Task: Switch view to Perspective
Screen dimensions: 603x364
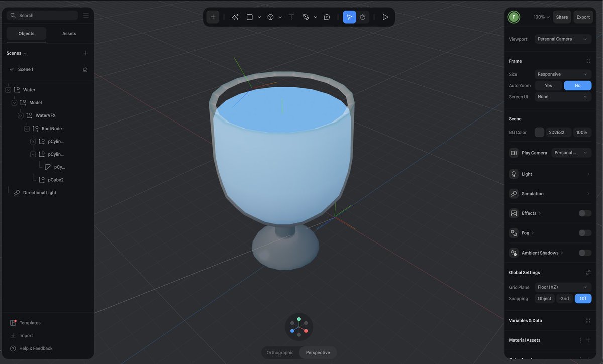Action: [318, 353]
